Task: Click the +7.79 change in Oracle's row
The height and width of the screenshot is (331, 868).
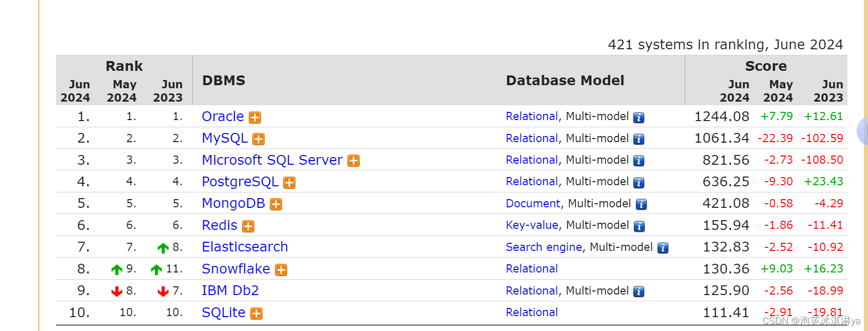Action: 777,116
